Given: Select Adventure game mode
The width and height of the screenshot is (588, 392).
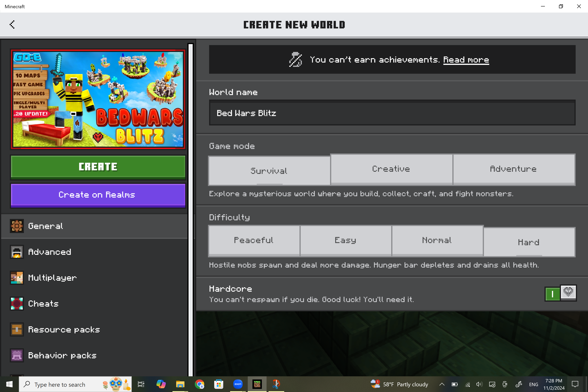Looking at the screenshot, I should point(513,169).
